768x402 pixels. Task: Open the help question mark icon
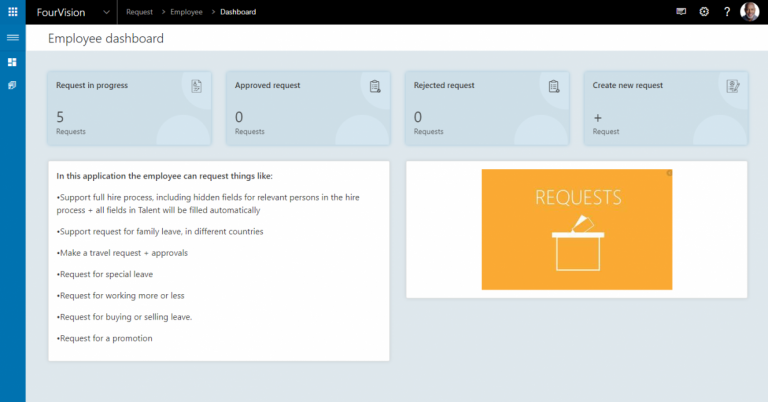pyautogui.click(x=727, y=12)
